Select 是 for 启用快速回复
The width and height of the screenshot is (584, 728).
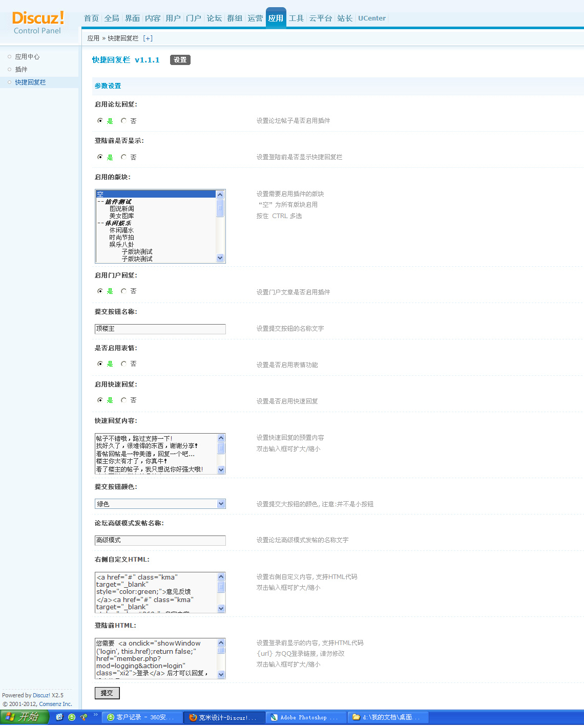click(100, 400)
